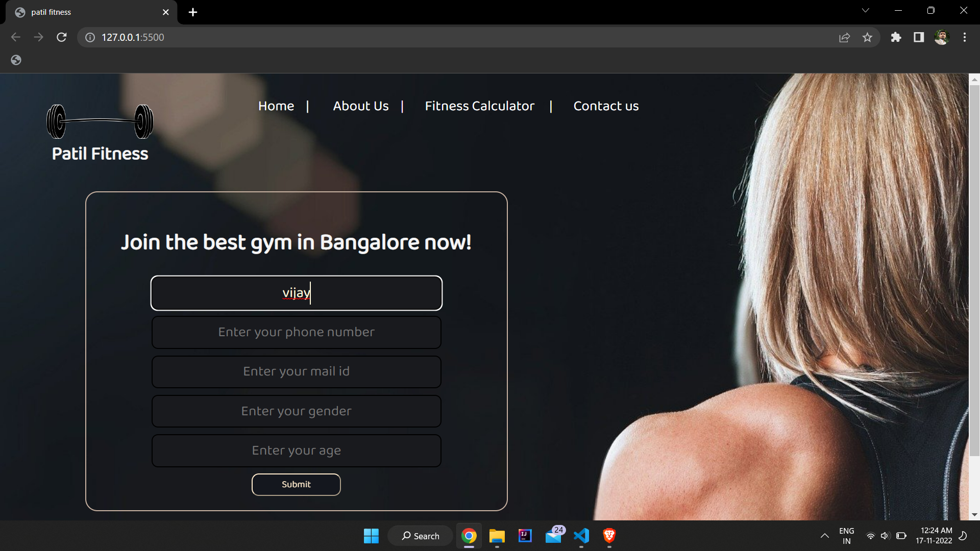Launch Brave browser from the taskbar
This screenshot has height=551, width=980.
(608, 536)
